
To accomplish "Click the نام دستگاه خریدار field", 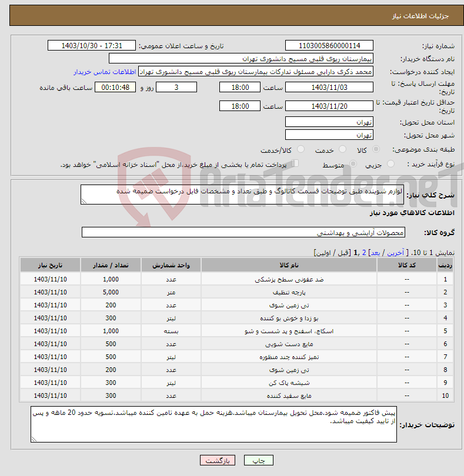I will click(x=241, y=59).
